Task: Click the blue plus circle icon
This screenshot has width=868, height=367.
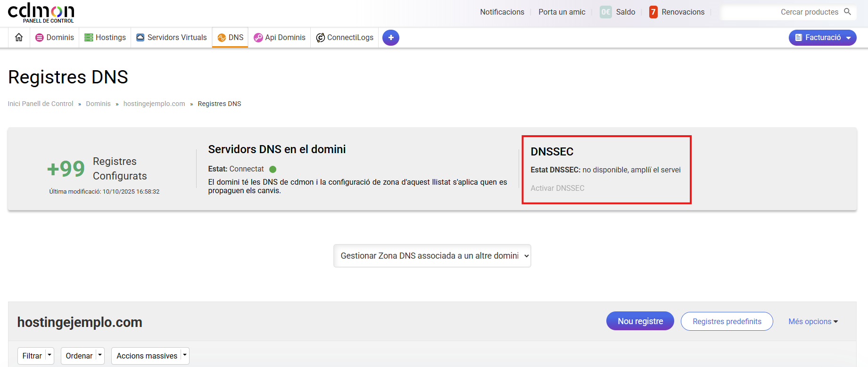Action: (x=390, y=38)
